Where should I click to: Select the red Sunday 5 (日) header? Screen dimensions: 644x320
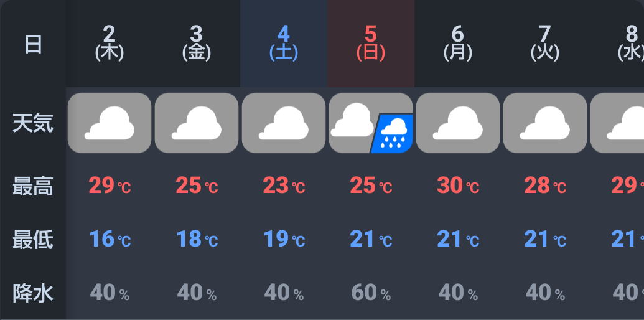tap(371, 42)
